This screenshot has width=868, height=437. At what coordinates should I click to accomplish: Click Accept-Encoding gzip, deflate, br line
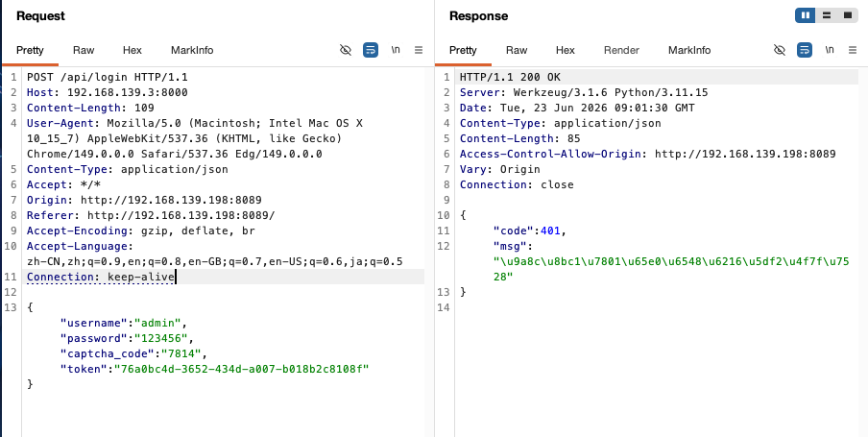tap(140, 231)
